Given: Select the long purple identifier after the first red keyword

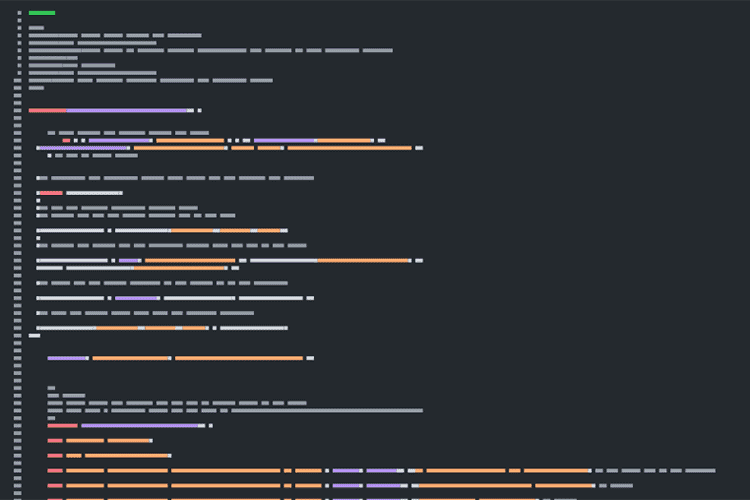Looking at the screenshot, I should pyautogui.click(x=128, y=110).
